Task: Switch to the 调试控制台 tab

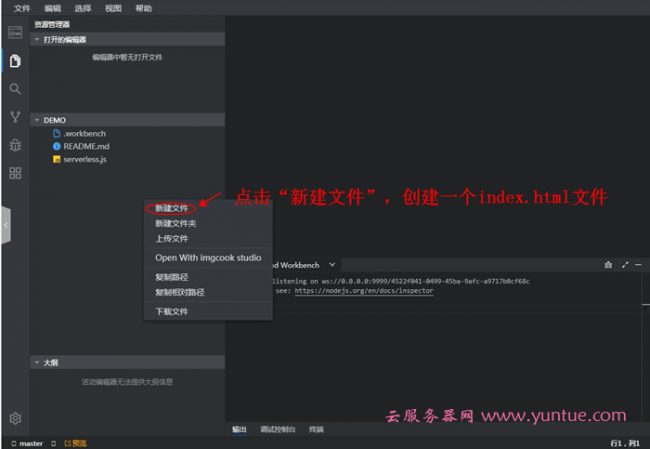Action: point(278,429)
